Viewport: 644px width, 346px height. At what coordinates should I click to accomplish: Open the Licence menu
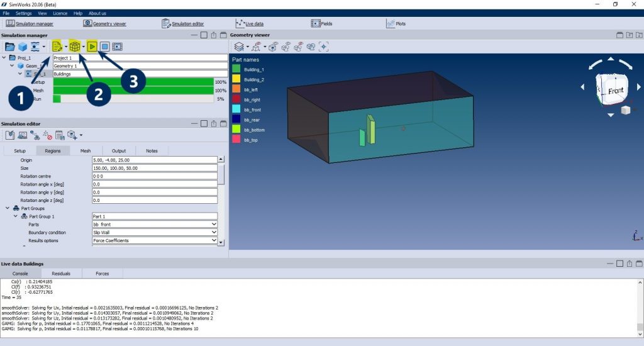(x=60, y=13)
